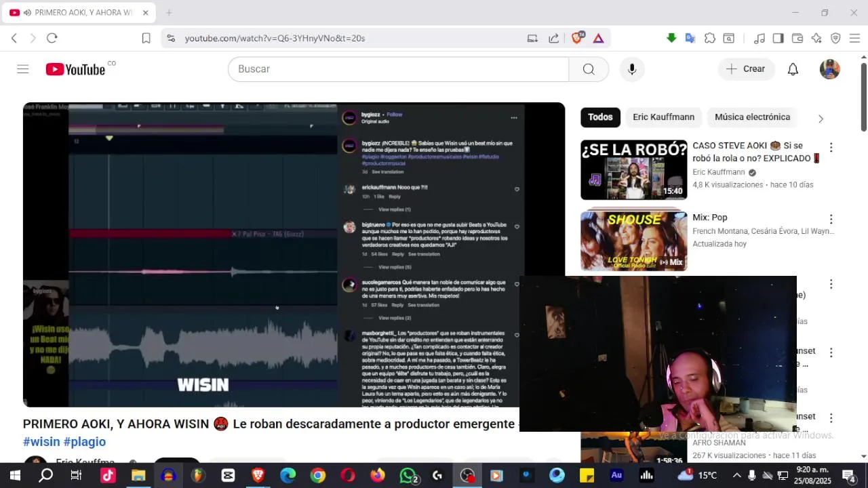Viewport: 868px width, 488px height.
Task: Open the account avatar menu
Action: [830, 69]
